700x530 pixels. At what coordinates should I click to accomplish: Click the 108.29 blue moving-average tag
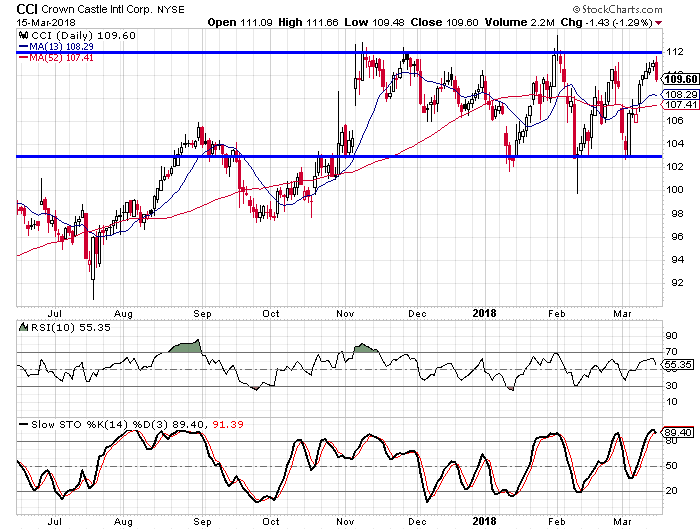click(x=681, y=94)
